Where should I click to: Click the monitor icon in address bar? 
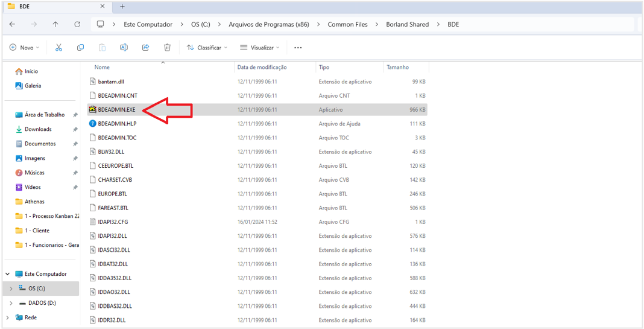point(100,24)
